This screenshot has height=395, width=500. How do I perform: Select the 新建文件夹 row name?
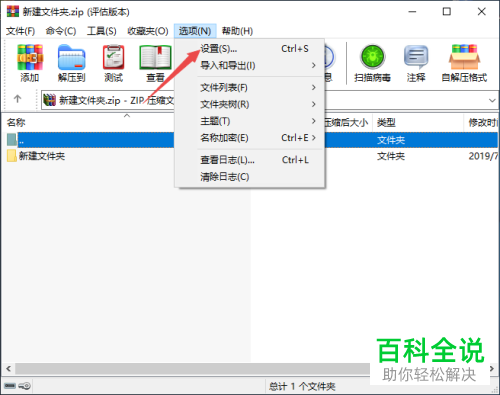click(x=42, y=156)
